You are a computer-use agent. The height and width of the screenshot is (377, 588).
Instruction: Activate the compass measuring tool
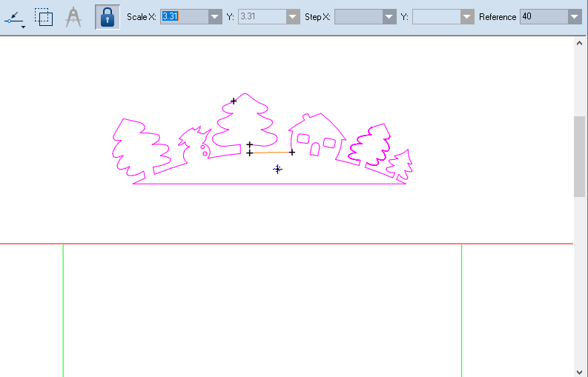[73, 16]
